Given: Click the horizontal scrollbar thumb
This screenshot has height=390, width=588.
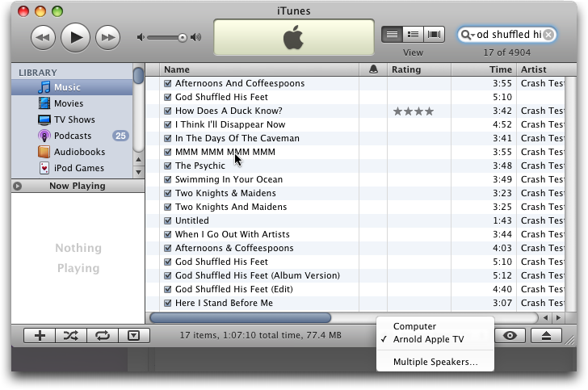Looking at the screenshot, I should [x=241, y=318].
